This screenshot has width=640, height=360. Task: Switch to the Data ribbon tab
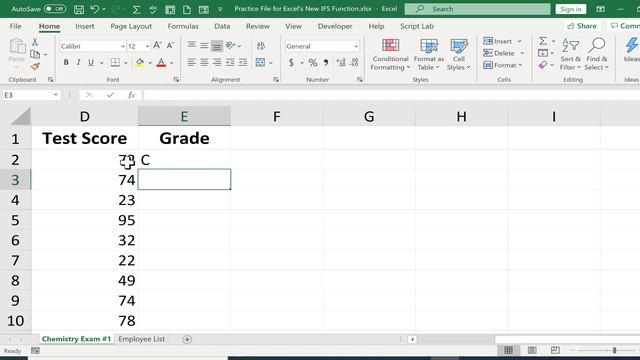[x=222, y=26]
